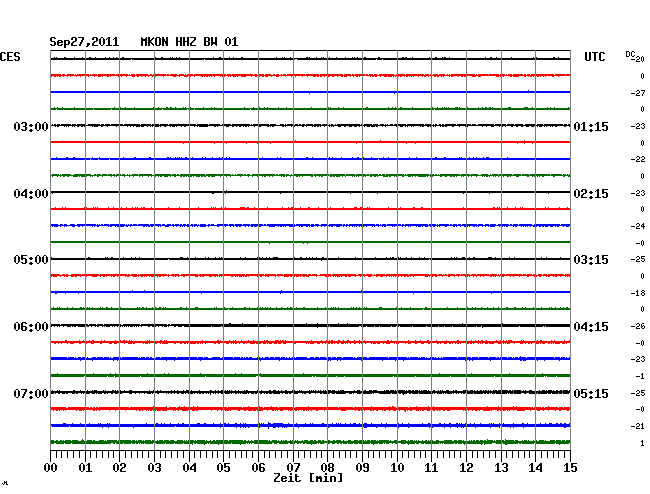
Task: Click the 04:15 UTC time label
Action: [591, 327]
